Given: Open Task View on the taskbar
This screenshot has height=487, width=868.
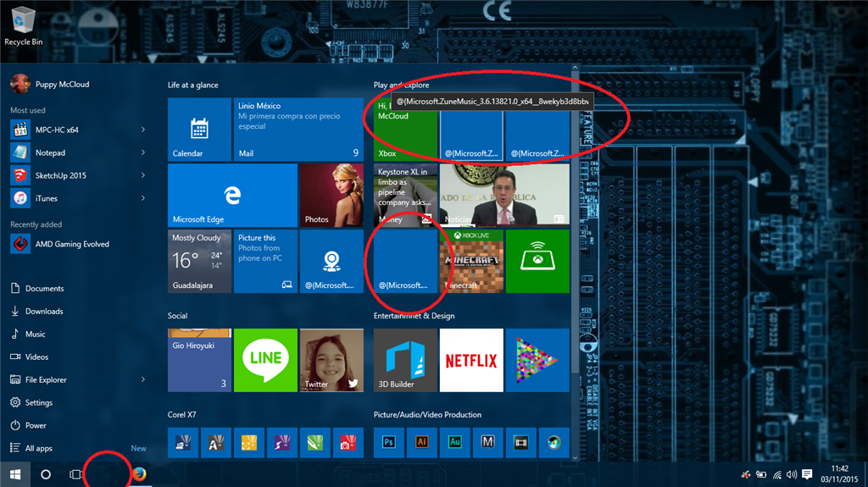Looking at the screenshot, I should click(75, 474).
